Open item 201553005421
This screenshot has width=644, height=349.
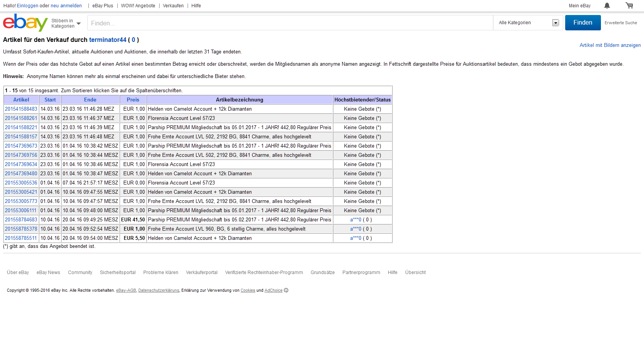click(x=21, y=192)
